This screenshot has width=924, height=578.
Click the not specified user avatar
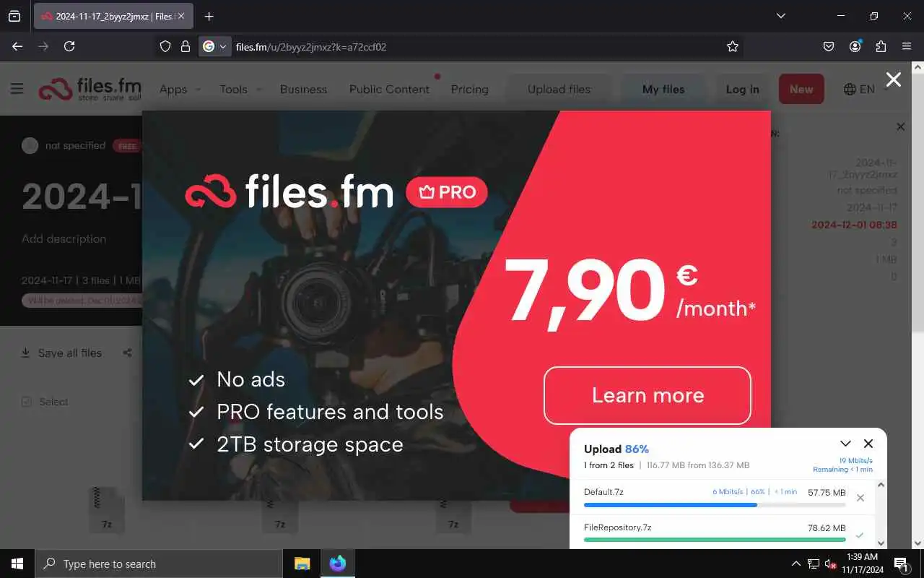click(x=30, y=146)
